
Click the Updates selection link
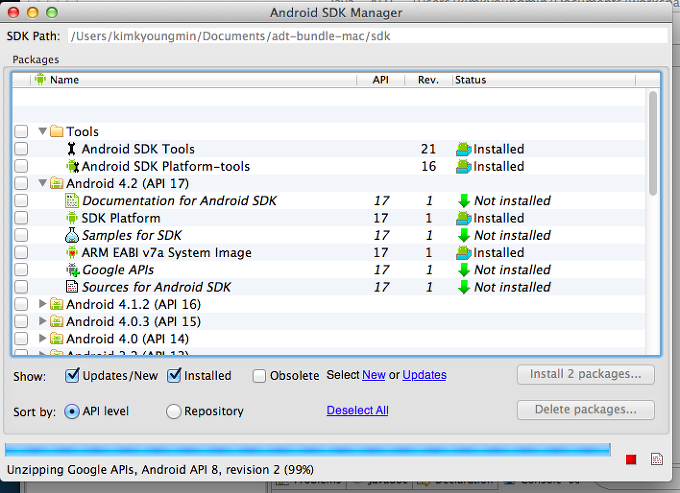(x=424, y=375)
